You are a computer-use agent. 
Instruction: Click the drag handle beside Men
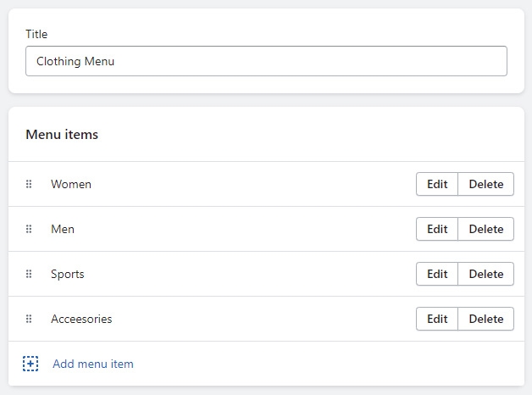29,229
